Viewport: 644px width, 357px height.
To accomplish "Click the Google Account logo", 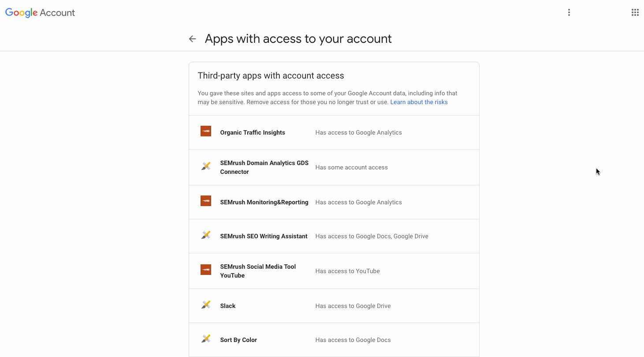I will pyautogui.click(x=40, y=13).
